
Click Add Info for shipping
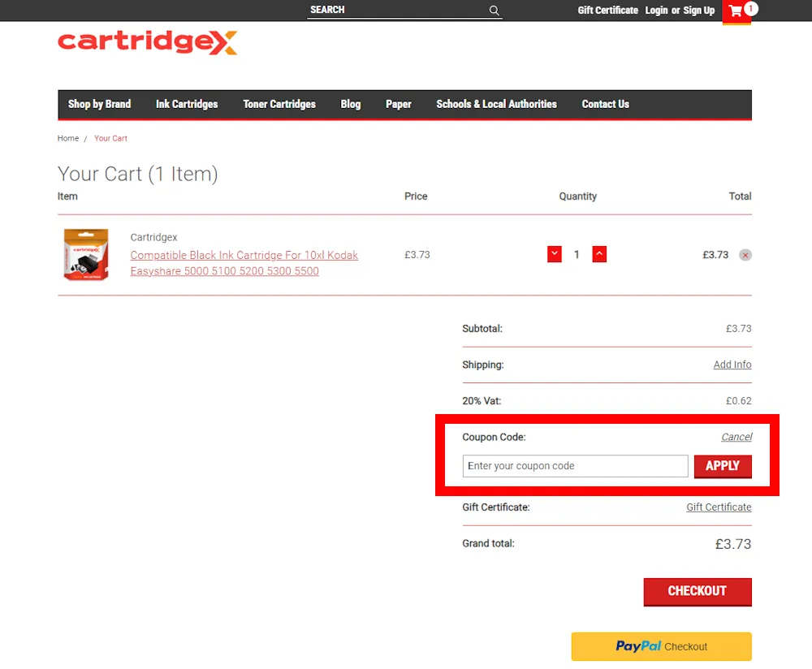click(x=732, y=365)
